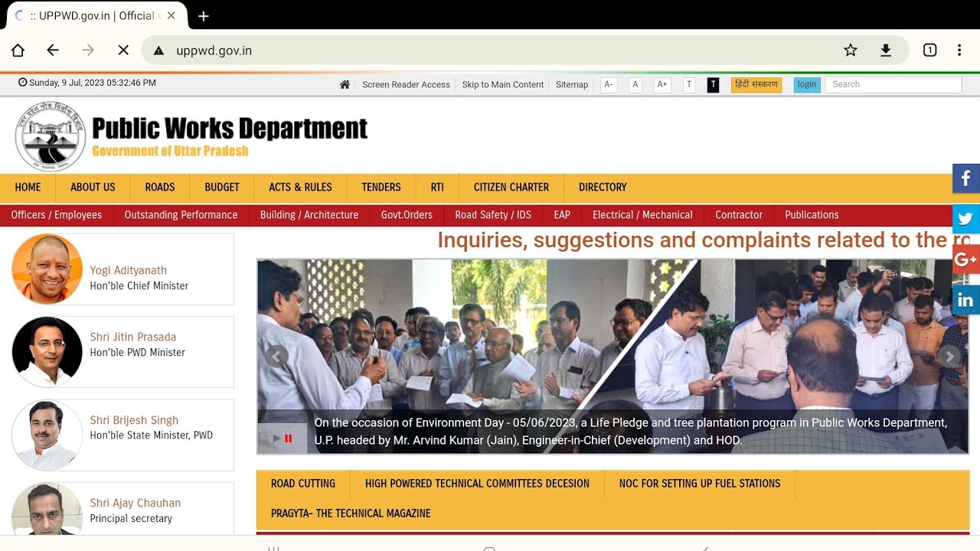Open the CITIZEN CHARTER menu
Viewport: 980px width, 551px height.
(x=511, y=187)
